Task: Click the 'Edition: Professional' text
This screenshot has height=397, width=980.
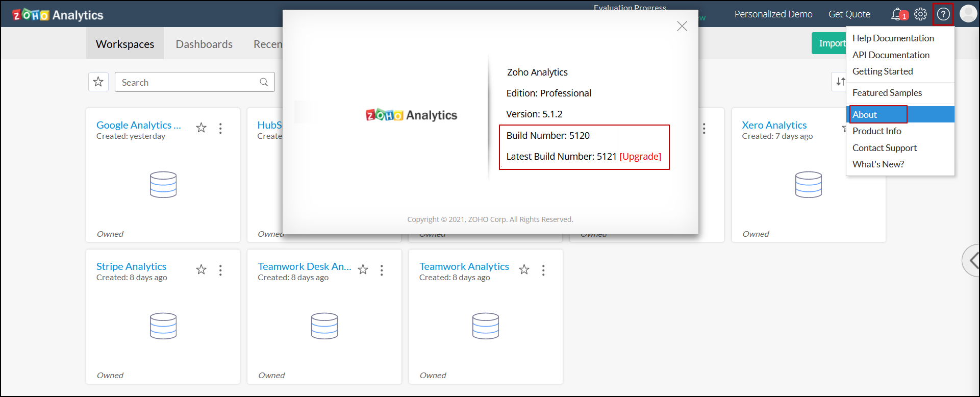Action: coord(548,93)
